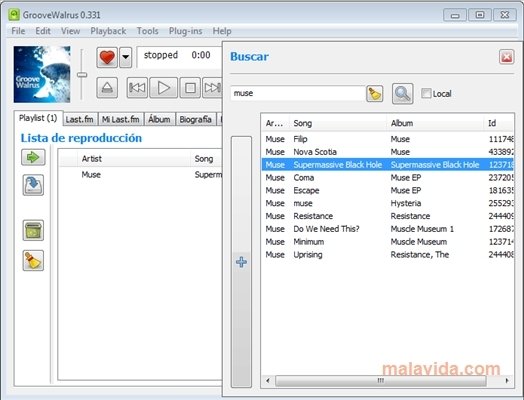Select the song Escape in results

pos(388,190)
